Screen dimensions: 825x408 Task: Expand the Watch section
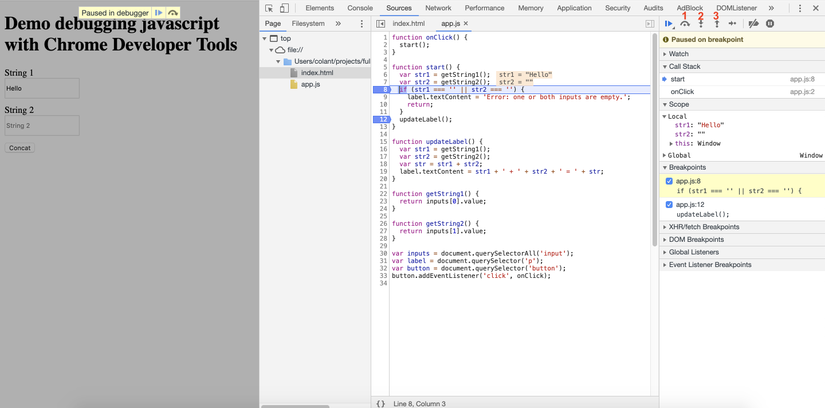(x=678, y=54)
